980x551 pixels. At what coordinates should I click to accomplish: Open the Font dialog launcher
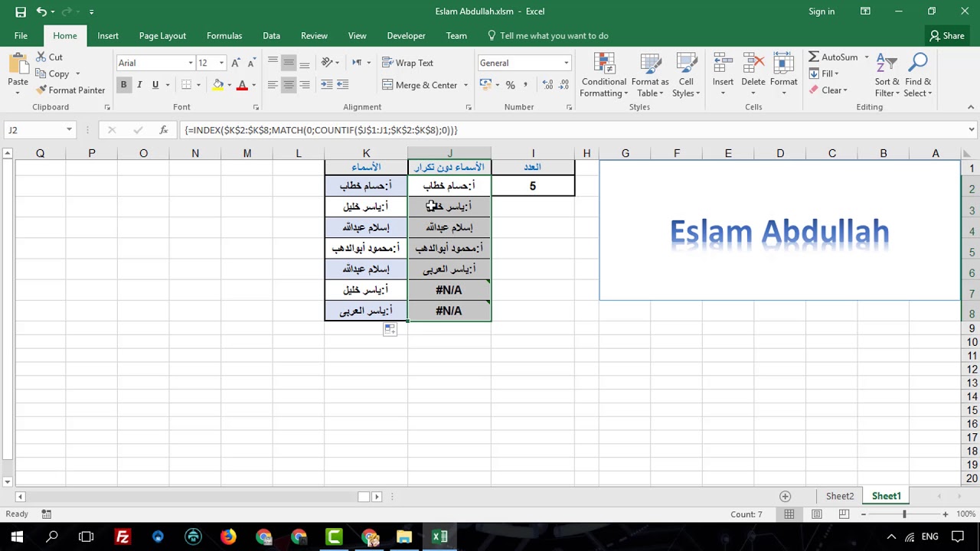pyautogui.click(x=256, y=107)
